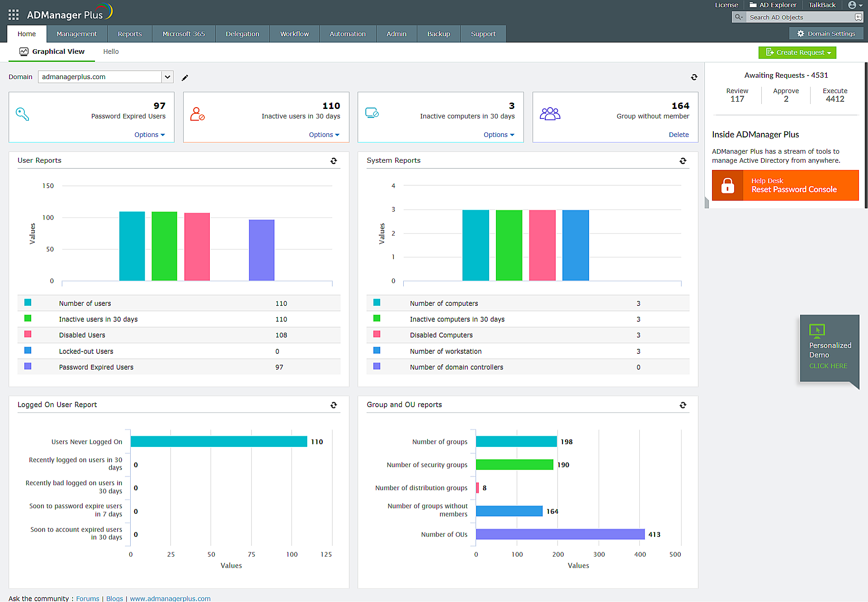Click the refresh icon in User Reports panel
Image resolution: width=868 pixels, height=602 pixels.
click(334, 160)
